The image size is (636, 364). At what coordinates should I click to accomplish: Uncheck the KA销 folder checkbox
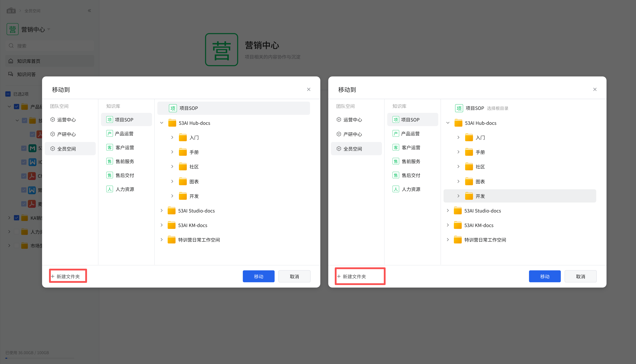coord(17,218)
